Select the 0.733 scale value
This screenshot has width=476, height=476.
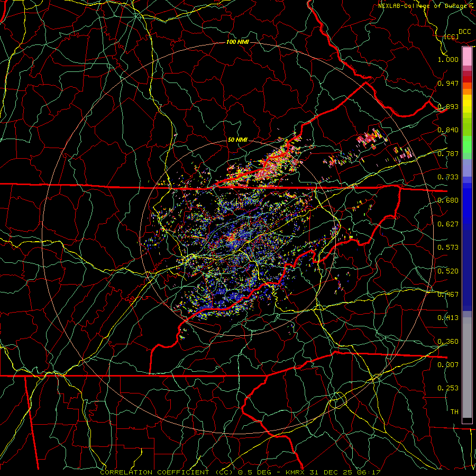click(448, 177)
